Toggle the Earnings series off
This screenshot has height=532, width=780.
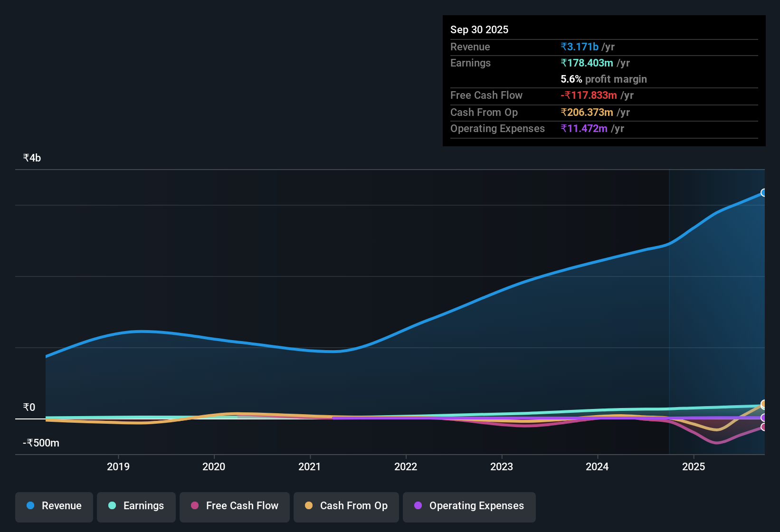pos(136,507)
